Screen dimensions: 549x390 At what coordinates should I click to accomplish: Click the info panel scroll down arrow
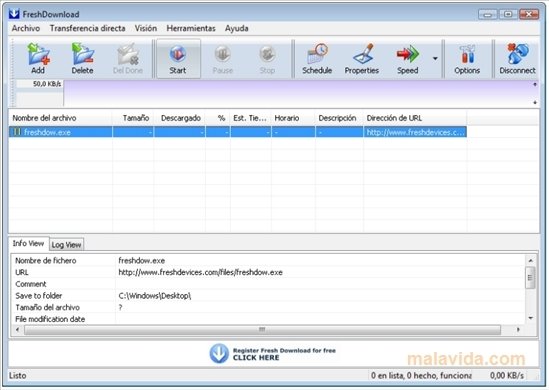[530, 318]
